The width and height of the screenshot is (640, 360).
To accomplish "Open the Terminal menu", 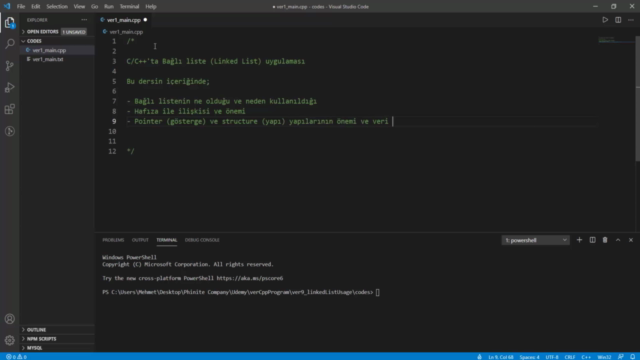I will pos(129,7).
